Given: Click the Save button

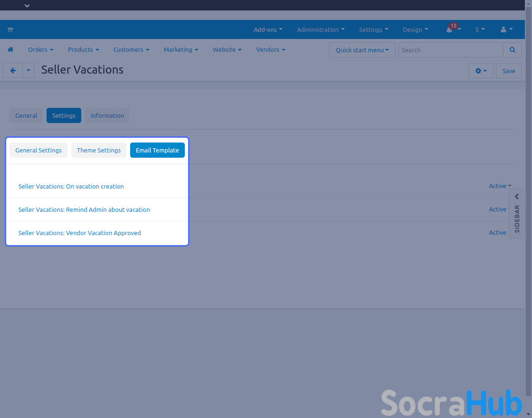Looking at the screenshot, I should tap(509, 71).
